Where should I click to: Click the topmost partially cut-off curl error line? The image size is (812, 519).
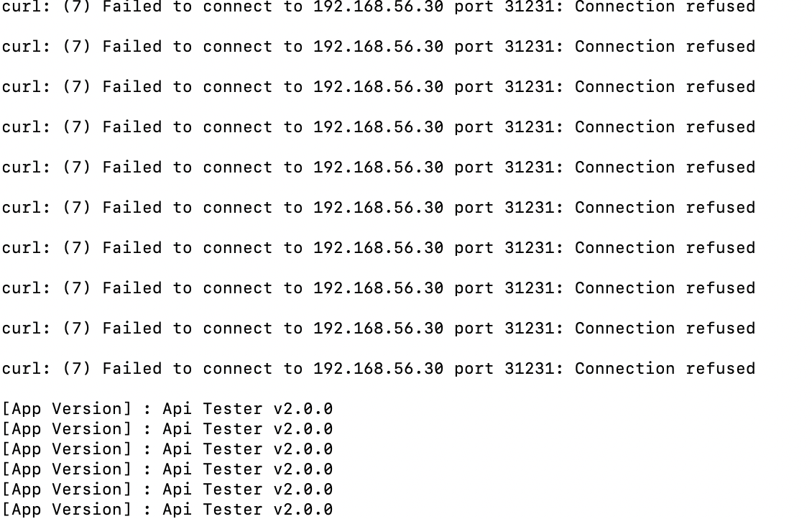[x=379, y=6]
